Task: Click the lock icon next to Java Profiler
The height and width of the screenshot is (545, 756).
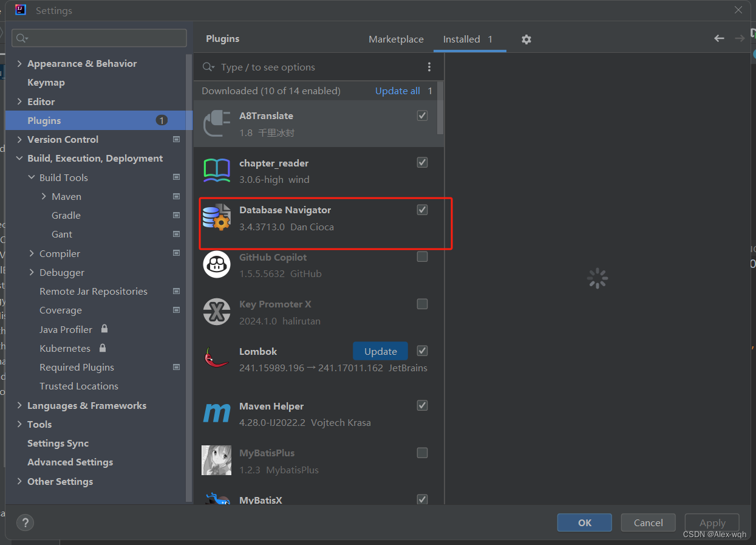Action: pos(104,329)
